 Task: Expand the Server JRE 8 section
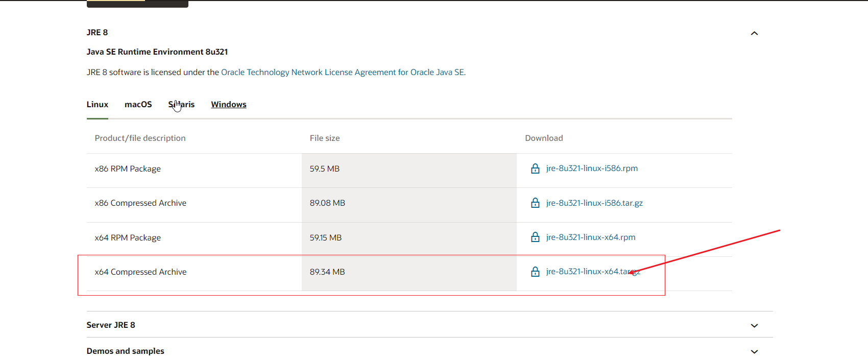coord(754,325)
